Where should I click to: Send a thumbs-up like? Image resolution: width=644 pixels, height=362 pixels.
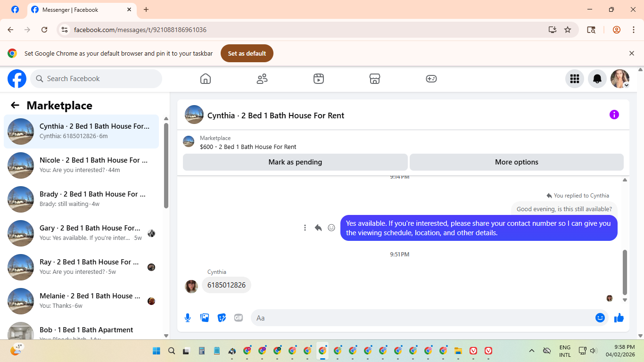tap(619, 318)
